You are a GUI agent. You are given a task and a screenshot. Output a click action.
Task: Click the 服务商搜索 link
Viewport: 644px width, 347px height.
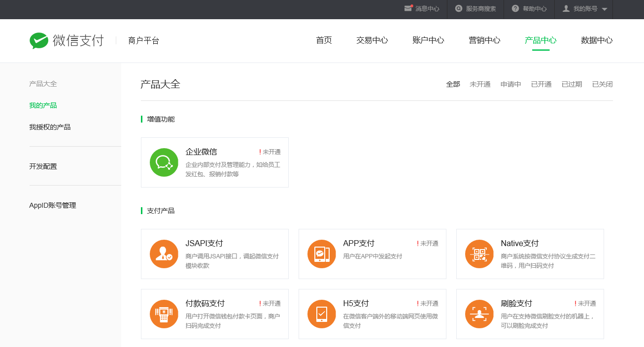[x=481, y=9]
